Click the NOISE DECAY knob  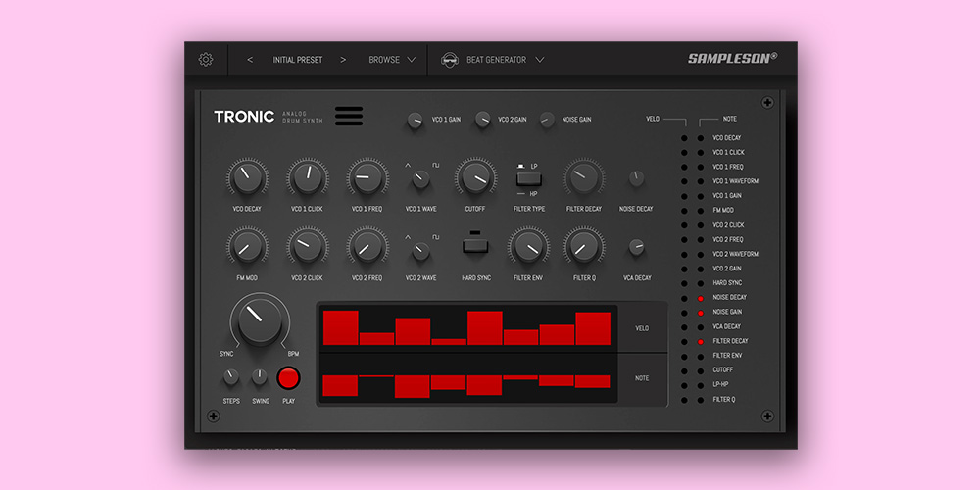[636, 178]
